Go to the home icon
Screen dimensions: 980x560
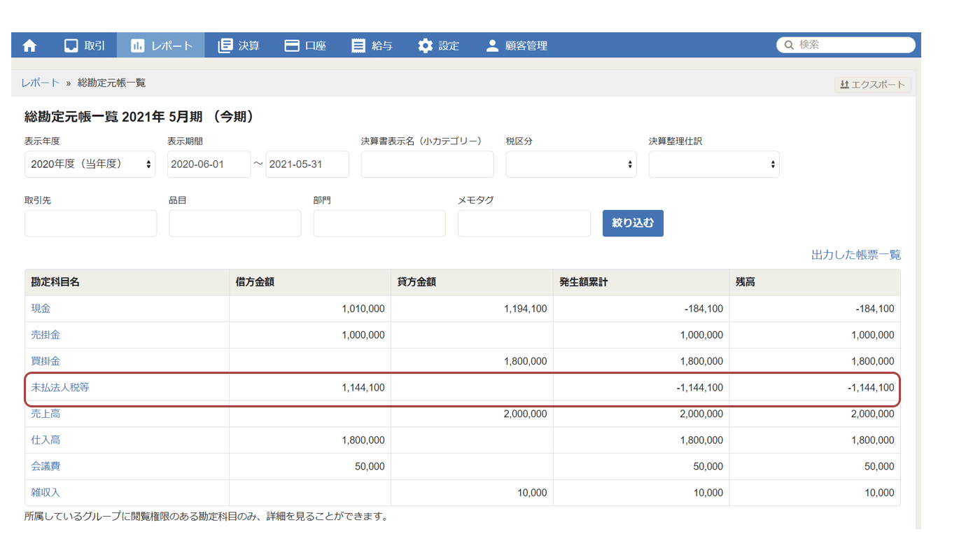click(x=29, y=45)
